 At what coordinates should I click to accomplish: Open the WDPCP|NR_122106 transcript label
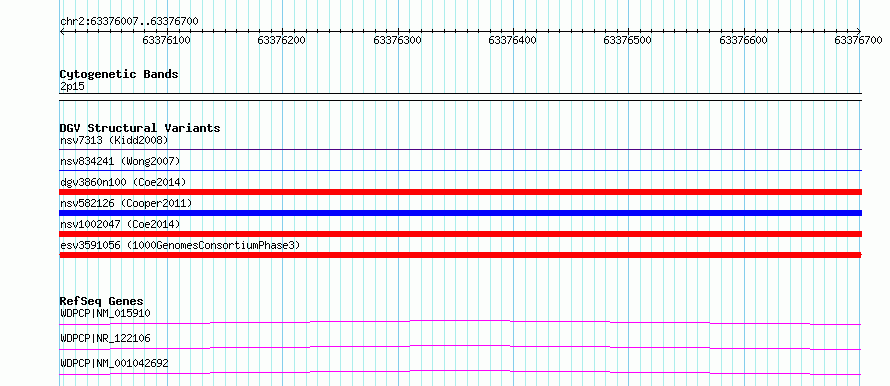tap(105, 338)
